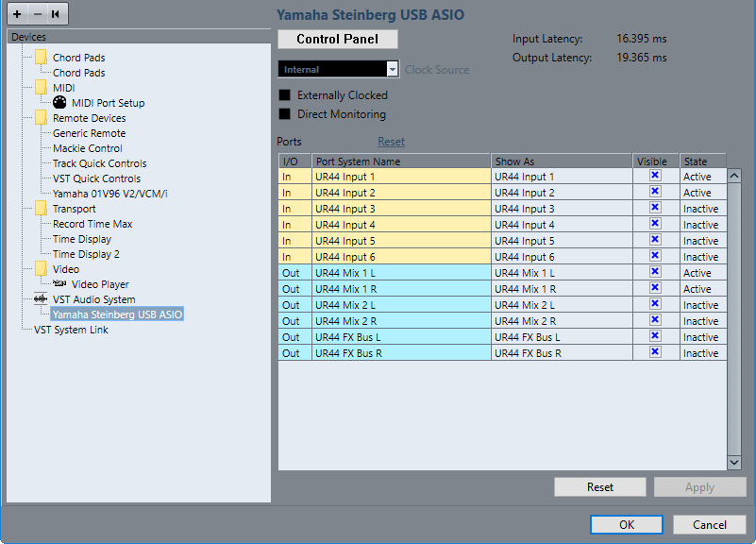756x544 pixels.
Task: Click the Inactive state cell for UR44 Mix 2 L
Action: tap(703, 305)
